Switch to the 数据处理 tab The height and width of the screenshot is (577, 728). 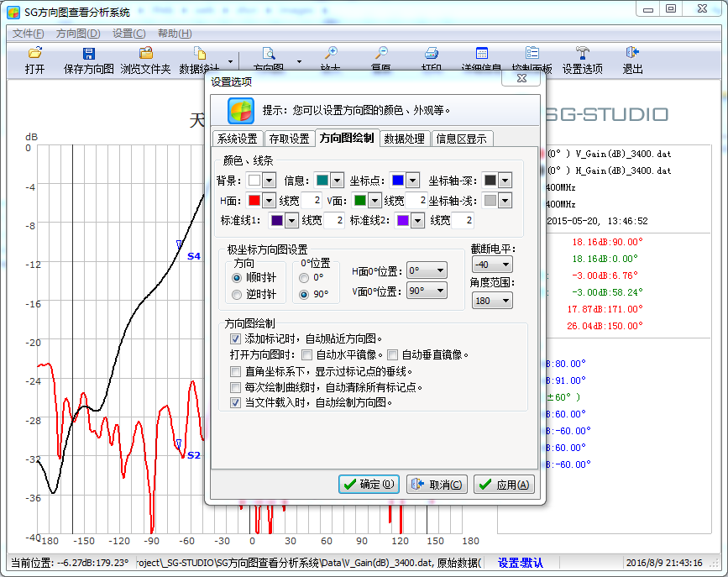click(x=405, y=139)
